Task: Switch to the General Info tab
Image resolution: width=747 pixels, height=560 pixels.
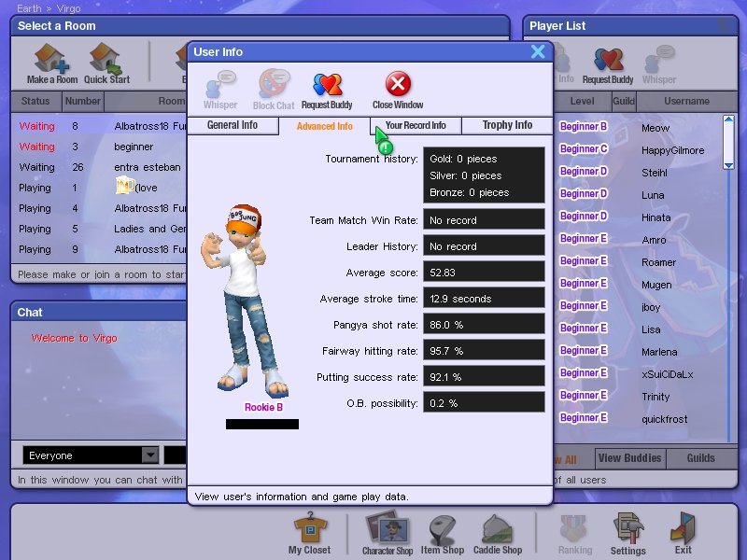Action: (x=233, y=125)
